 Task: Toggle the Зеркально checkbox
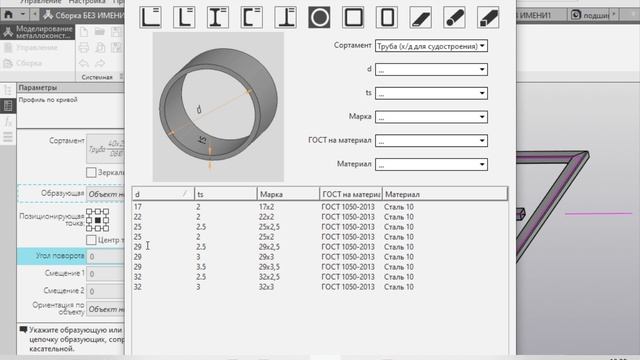[91, 173]
